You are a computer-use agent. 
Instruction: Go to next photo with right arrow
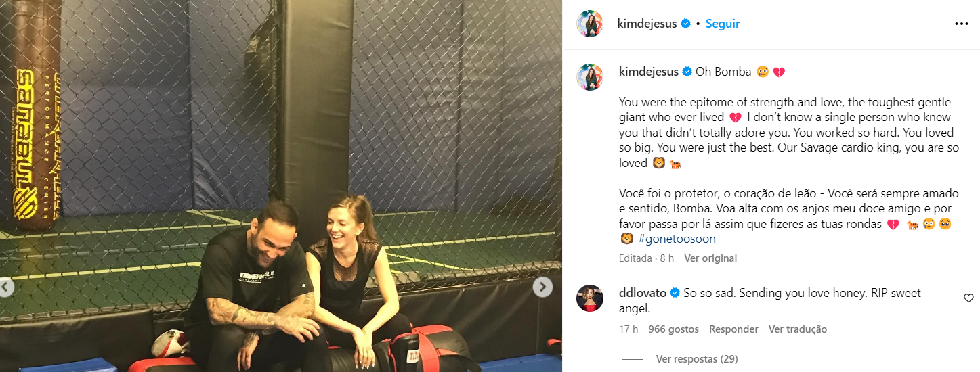pyautogui.click(x=542, y=287)
